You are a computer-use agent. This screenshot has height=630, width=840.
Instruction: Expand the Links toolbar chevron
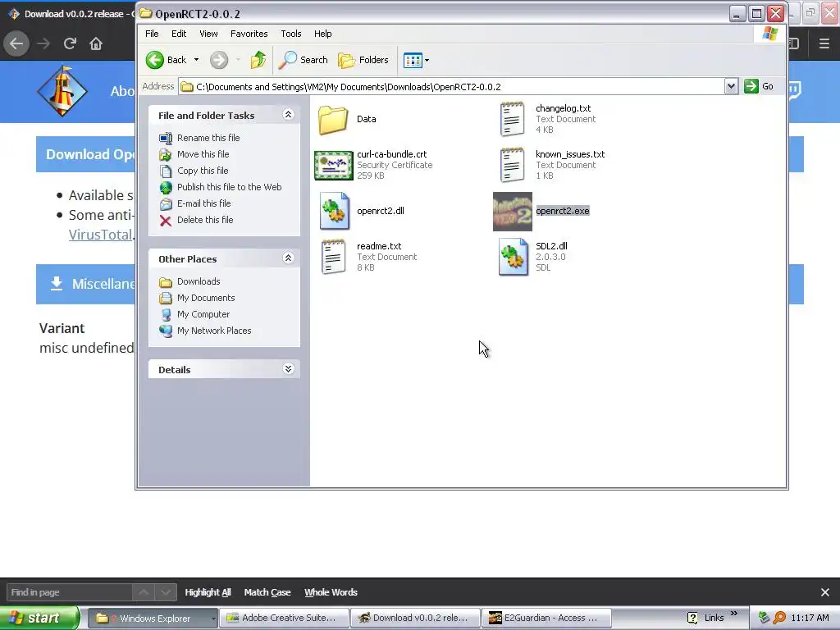coord(734,614)
